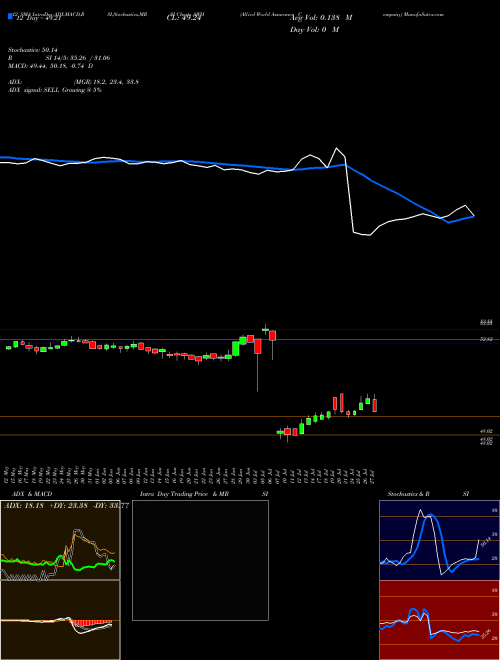Click the 'Avg Vol: 0.138 M' text
The height and width of the screenshot is (660, 500).
[321, 18]
